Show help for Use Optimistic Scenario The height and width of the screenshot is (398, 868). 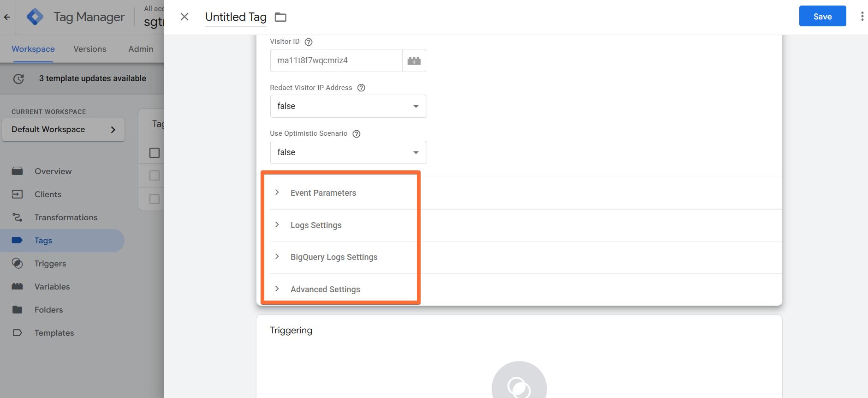357,134
